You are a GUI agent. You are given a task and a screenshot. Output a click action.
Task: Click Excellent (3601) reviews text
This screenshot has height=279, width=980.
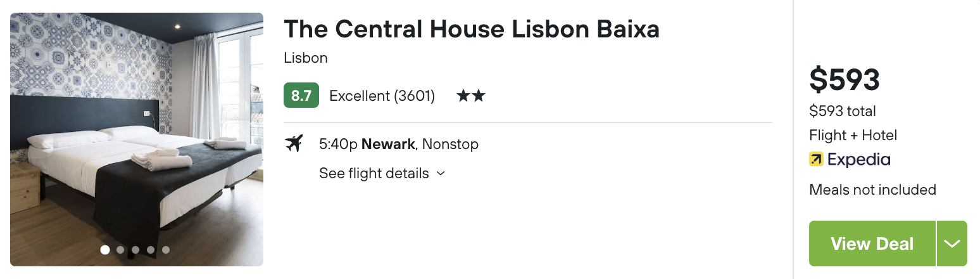pyautogui.click(x=382, y=96)
